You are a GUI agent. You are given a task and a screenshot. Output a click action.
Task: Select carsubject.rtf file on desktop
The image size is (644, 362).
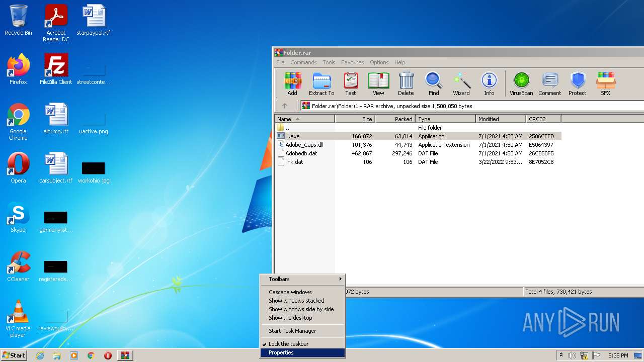[56, 168]
